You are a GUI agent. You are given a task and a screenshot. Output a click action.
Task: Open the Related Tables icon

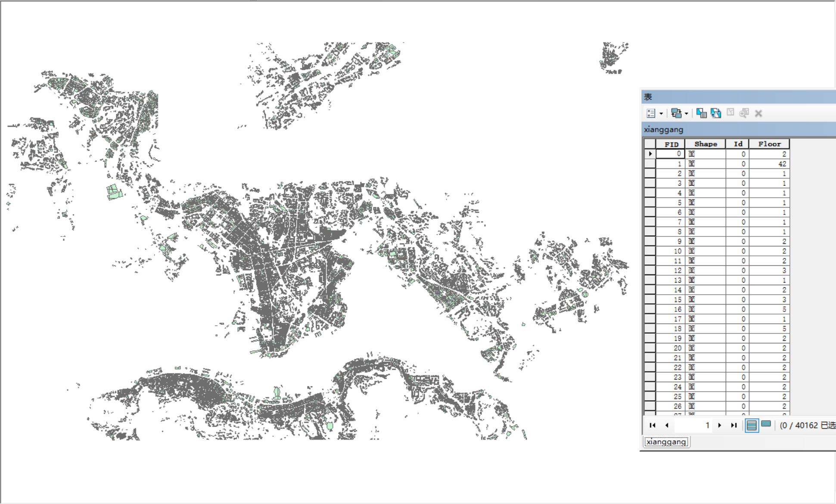(676, 113)
